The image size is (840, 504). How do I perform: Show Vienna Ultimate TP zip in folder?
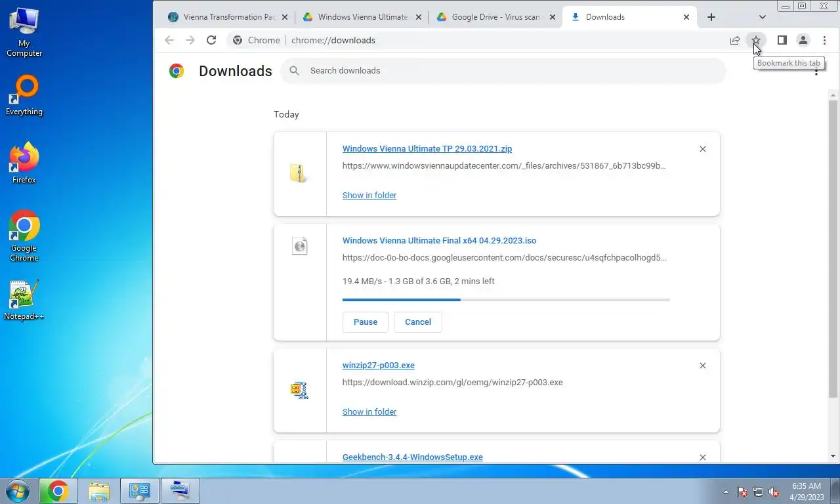(x=369, y=196)
